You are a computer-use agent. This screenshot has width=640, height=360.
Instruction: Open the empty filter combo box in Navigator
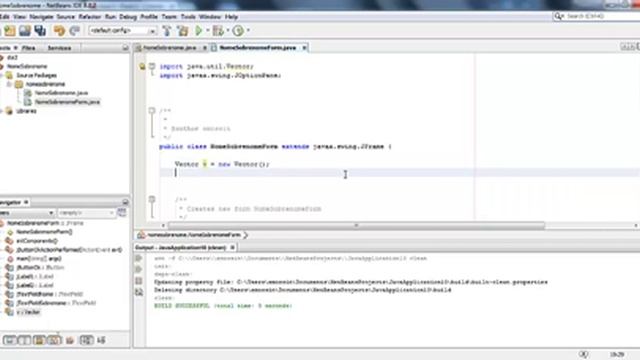click(86, 213)
